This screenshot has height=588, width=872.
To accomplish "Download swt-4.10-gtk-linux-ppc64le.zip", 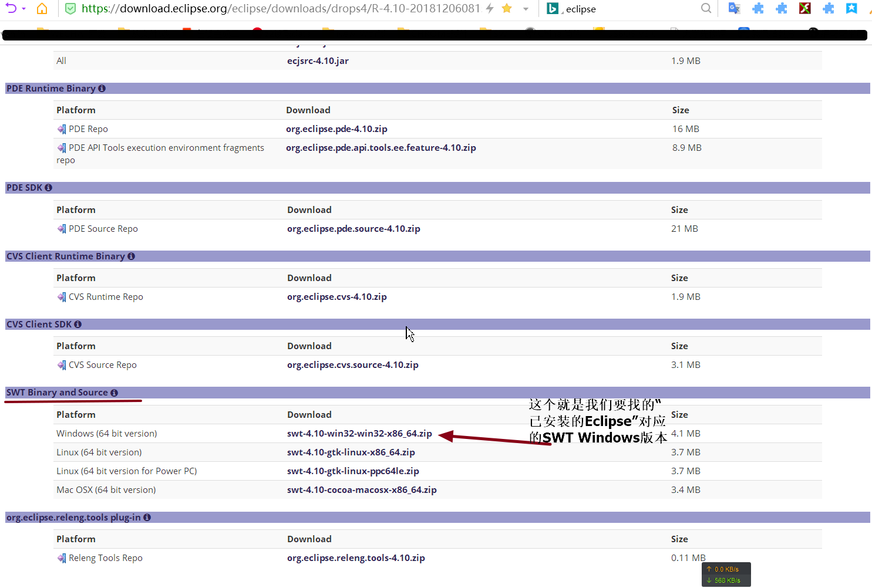I will pyautogui.click(x=353, y=471).
